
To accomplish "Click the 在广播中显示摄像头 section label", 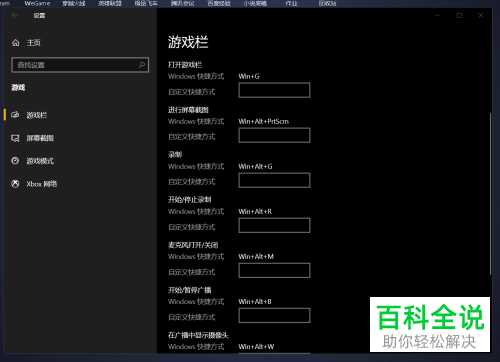I will (198, 335).
